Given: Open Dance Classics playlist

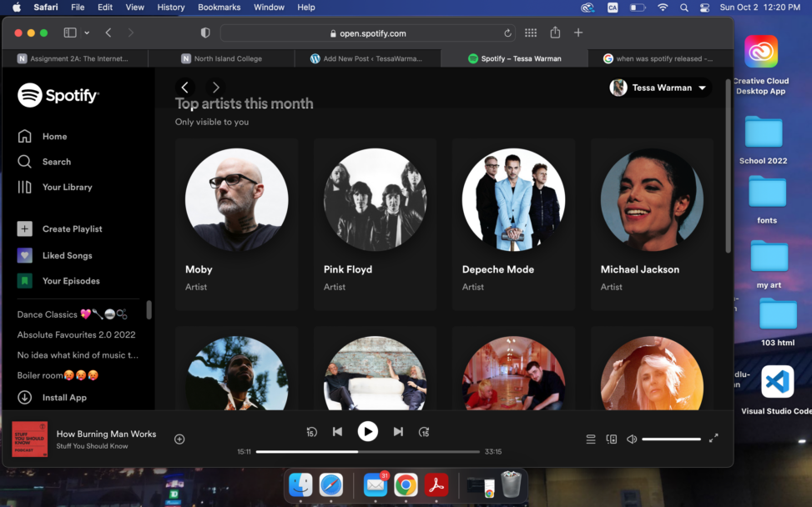Looking at the screenshot, I should tap(72, 314).
